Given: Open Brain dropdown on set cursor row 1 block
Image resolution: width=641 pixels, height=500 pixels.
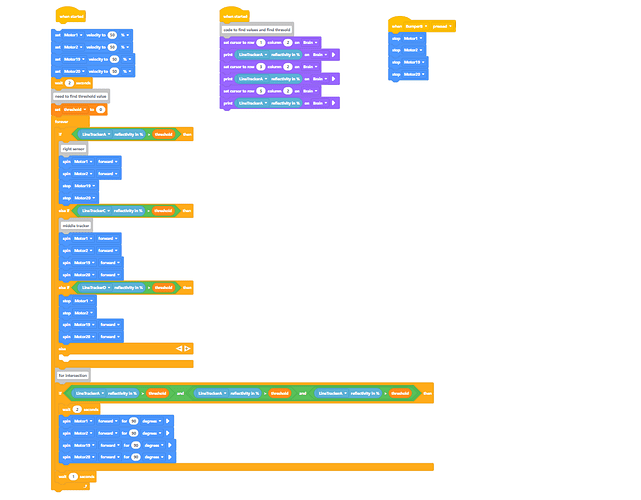Looking at the screenshot, I should point(310,43).
